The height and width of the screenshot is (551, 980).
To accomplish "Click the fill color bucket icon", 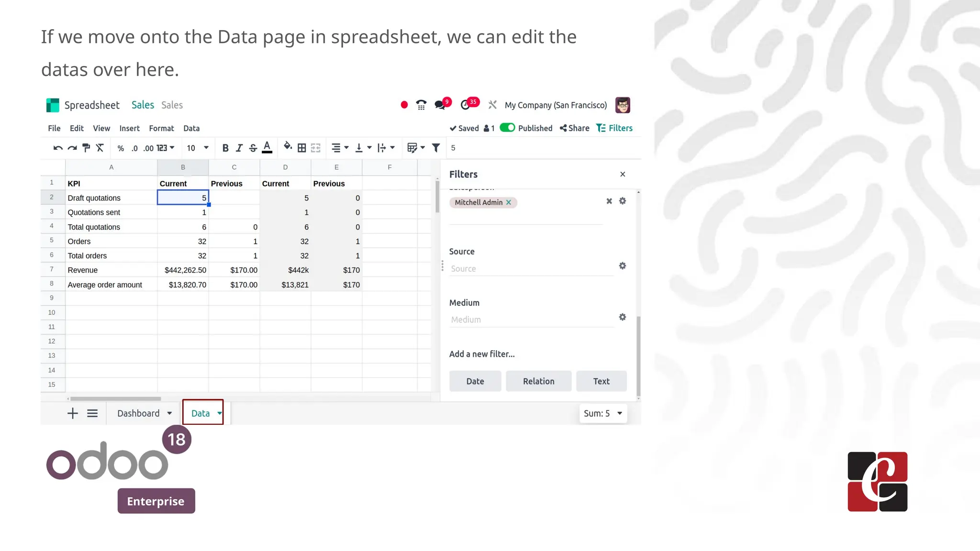I will (288, 146).
